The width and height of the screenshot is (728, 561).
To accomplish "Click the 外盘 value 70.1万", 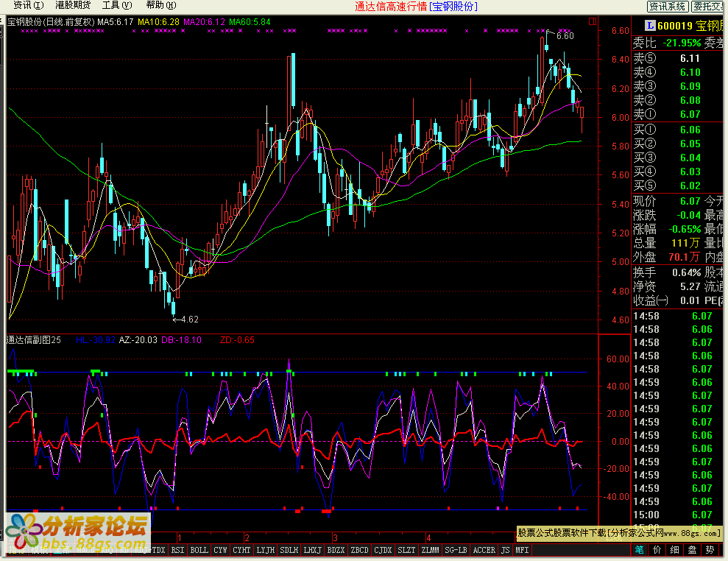I will pyautogui.click(x=684, y=257).
